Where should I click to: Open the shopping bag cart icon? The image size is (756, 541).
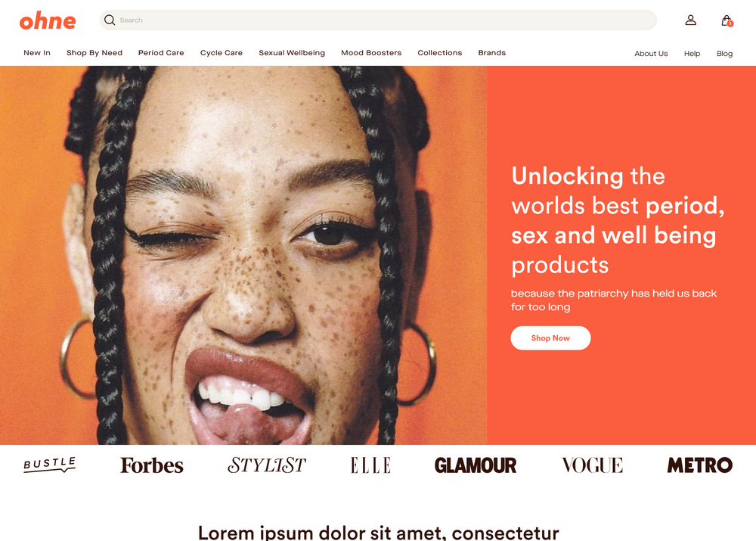[727, 20]
